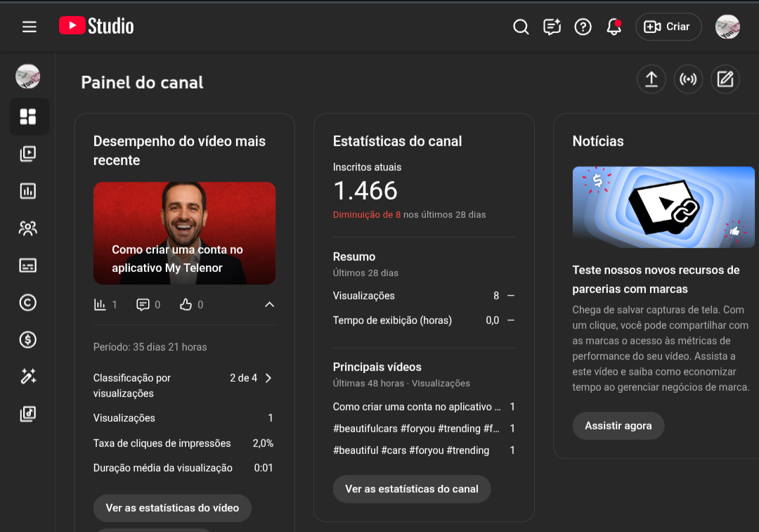Open the help question mark icon
Viewport: 759px width, 532px height.
click(x=583, y=27)
